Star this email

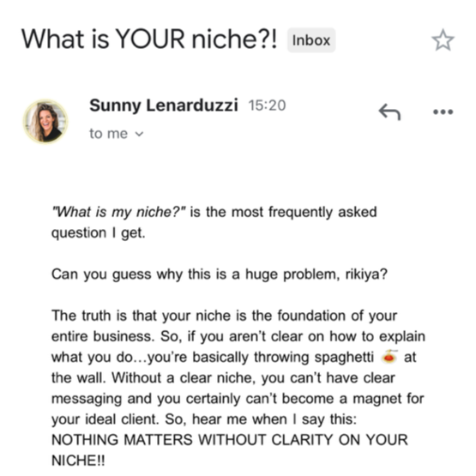pyautogui.click(x=443, y=40)
